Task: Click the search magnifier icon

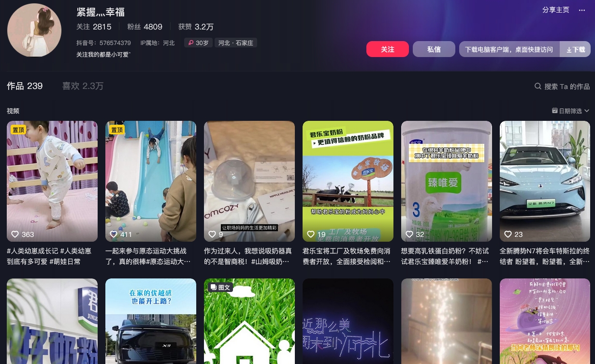Action: pos(538,86)
